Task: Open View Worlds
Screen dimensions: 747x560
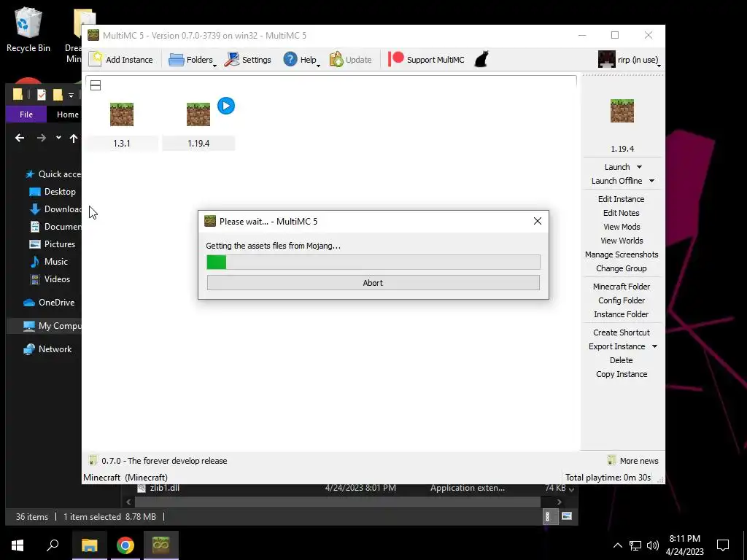Action: click(x=622, y=241)
